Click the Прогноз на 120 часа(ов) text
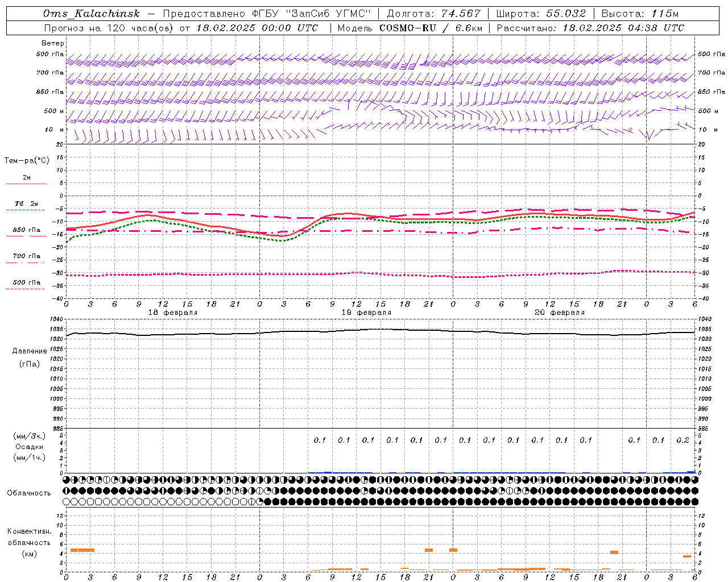Image resolution: width=728 pixels, height=582 pixels. coord(109,28)
